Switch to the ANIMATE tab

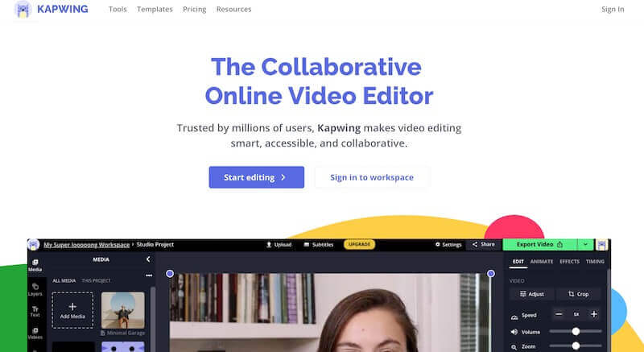click(x=541, y=262)
